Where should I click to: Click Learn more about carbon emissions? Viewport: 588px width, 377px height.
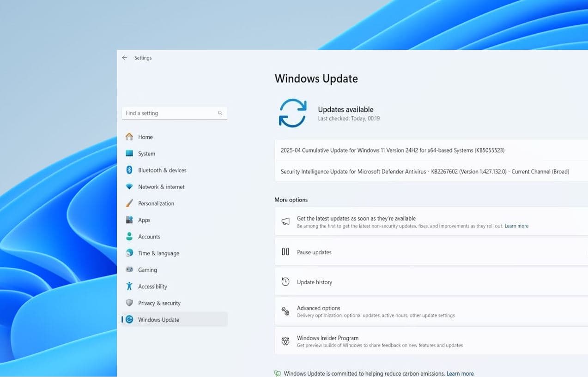tap(460, 373)
